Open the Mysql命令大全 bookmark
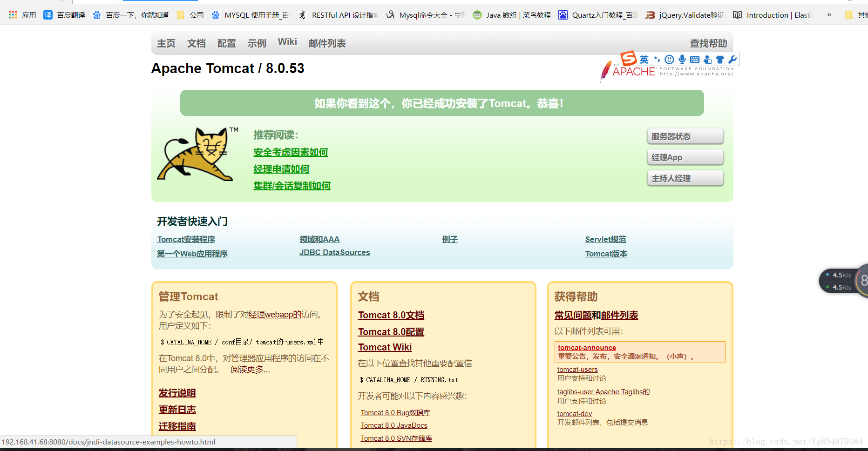 426,15
